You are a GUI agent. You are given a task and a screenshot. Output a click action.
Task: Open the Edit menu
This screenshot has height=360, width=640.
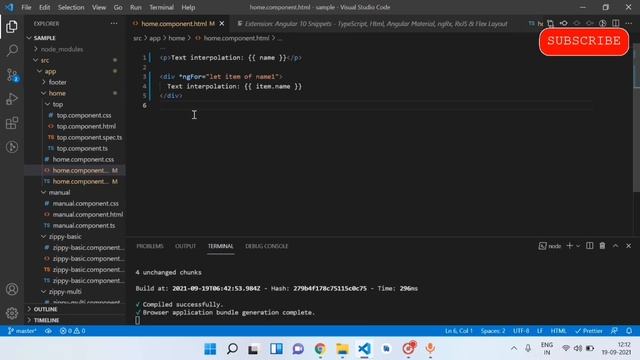click(44, 7)
